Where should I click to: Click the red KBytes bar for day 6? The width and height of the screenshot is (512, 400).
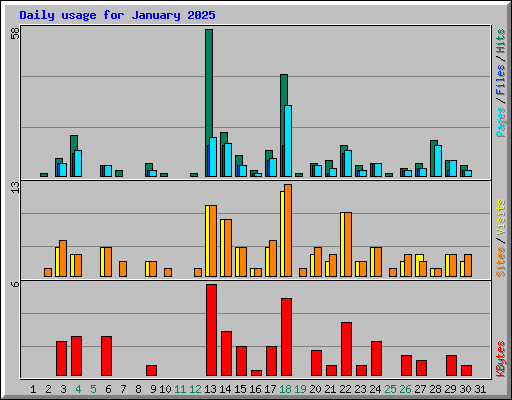pyautogui.click(x=106, y=356)
